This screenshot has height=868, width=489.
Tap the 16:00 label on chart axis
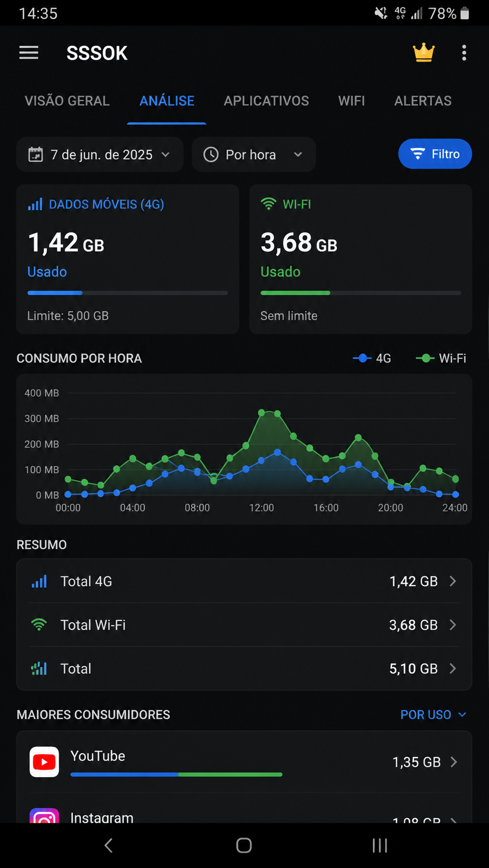coord(326,508)
